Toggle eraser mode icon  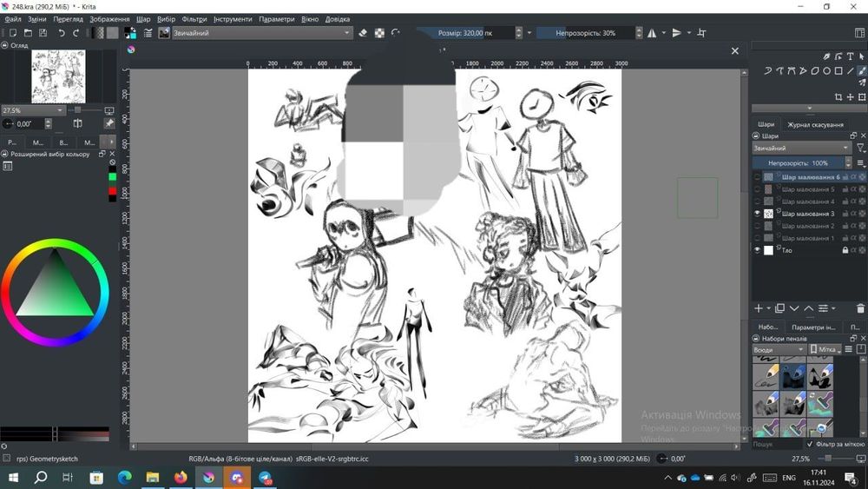point(363,33)
